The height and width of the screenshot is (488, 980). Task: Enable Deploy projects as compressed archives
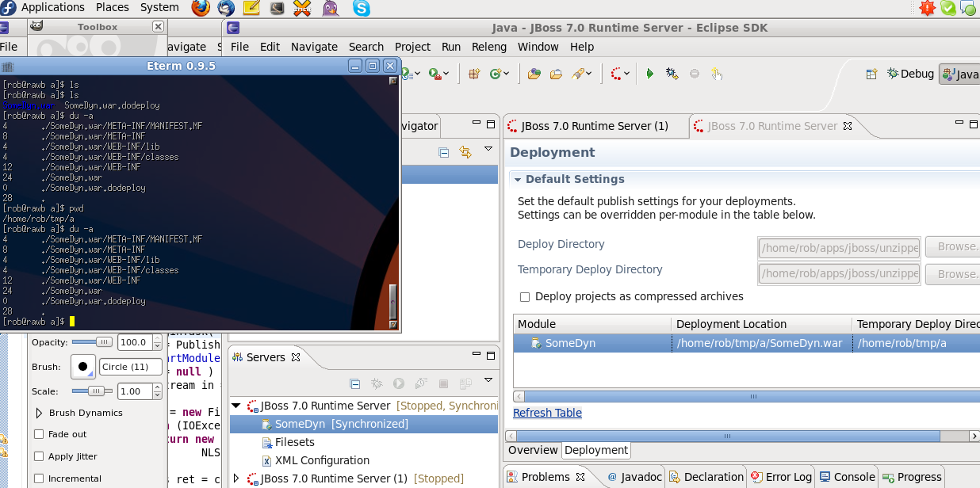[x=525, y=297]
